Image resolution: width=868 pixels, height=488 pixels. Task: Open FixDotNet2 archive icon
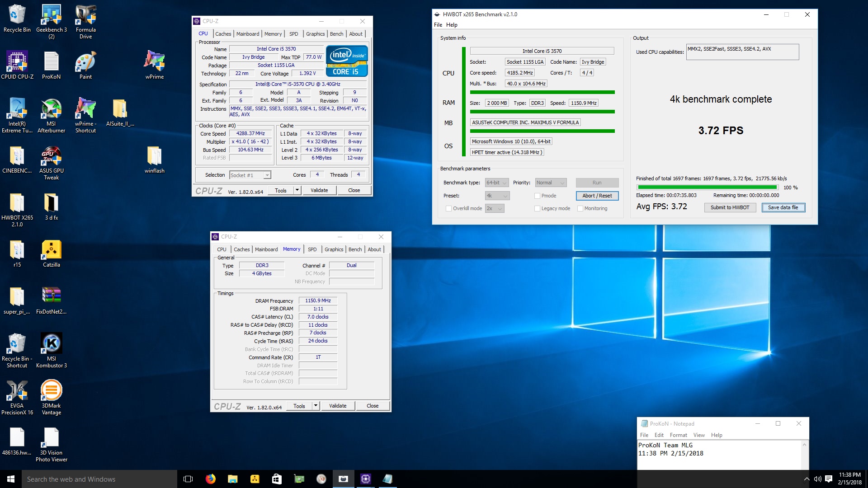coord(52,300)
